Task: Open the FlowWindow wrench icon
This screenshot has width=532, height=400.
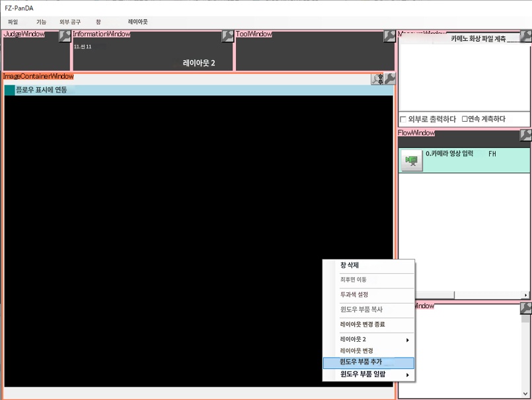Action: 526,135
